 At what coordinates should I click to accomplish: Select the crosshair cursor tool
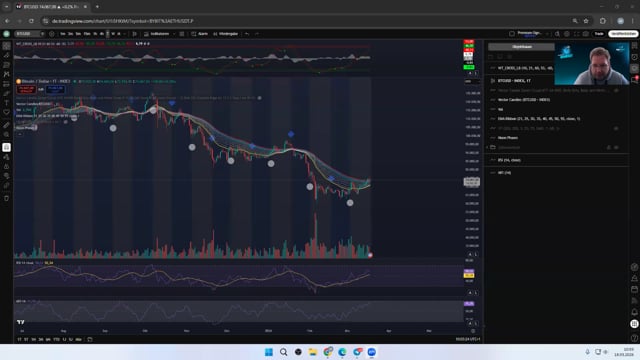[x=7, y=46]
